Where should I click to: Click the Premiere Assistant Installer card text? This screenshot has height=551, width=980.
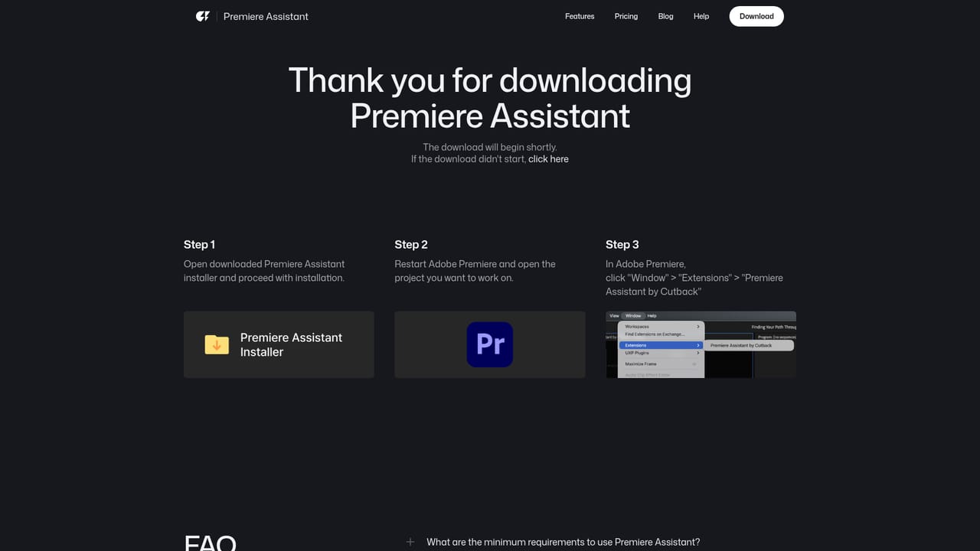pyautogui.click(x=291, y=344)
